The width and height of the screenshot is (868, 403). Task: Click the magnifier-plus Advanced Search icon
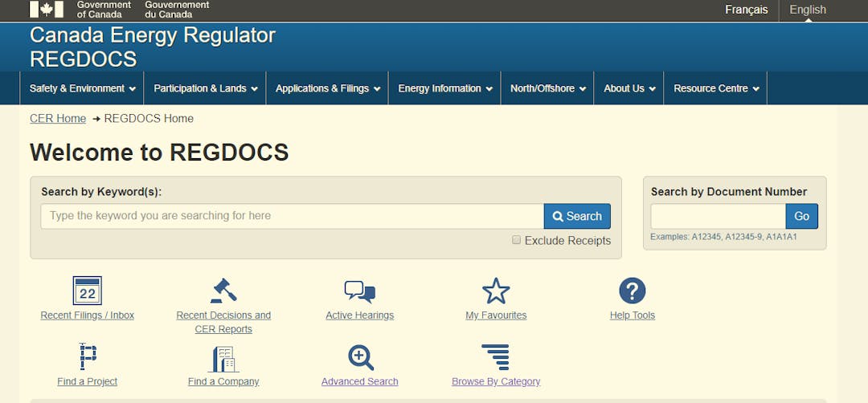361,358
